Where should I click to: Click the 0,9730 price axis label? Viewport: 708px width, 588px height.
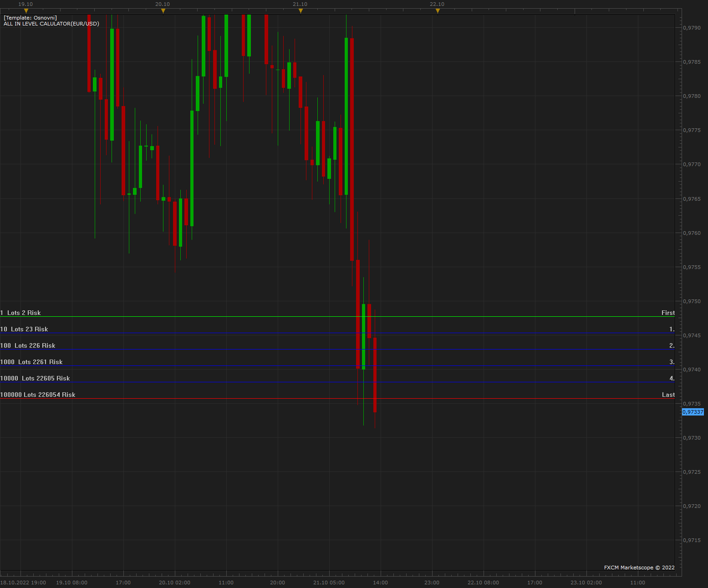(692, 438)
